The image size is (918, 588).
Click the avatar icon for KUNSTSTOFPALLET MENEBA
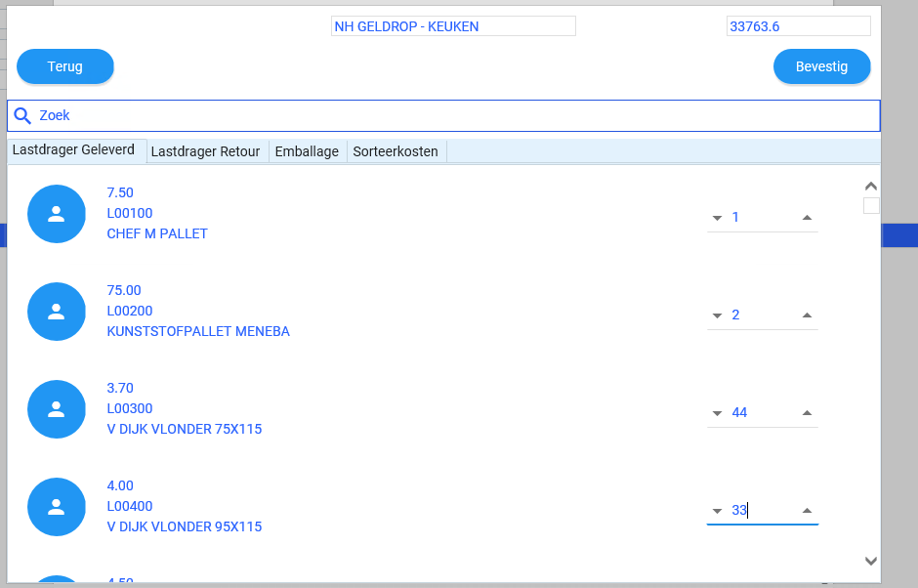pos(56,311)
